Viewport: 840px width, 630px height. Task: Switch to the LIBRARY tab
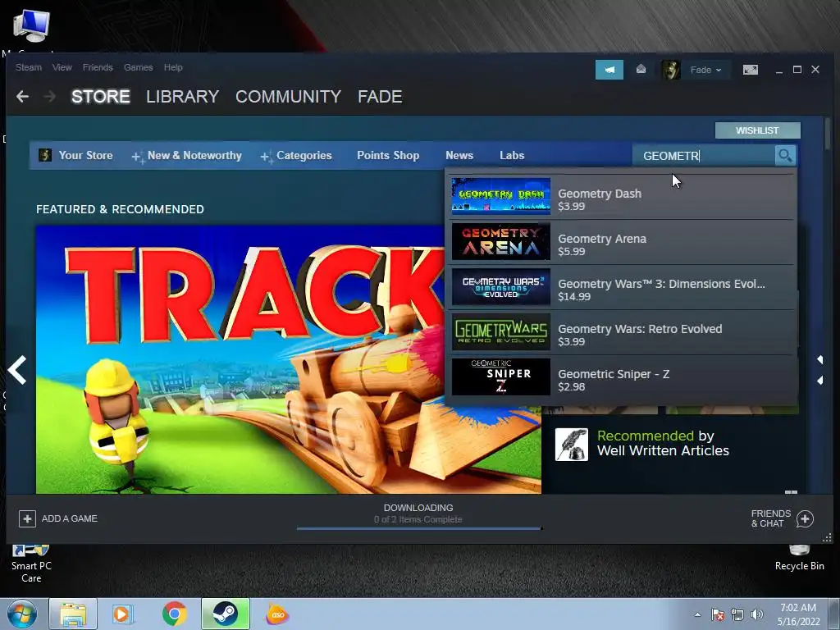coord(183,97)
